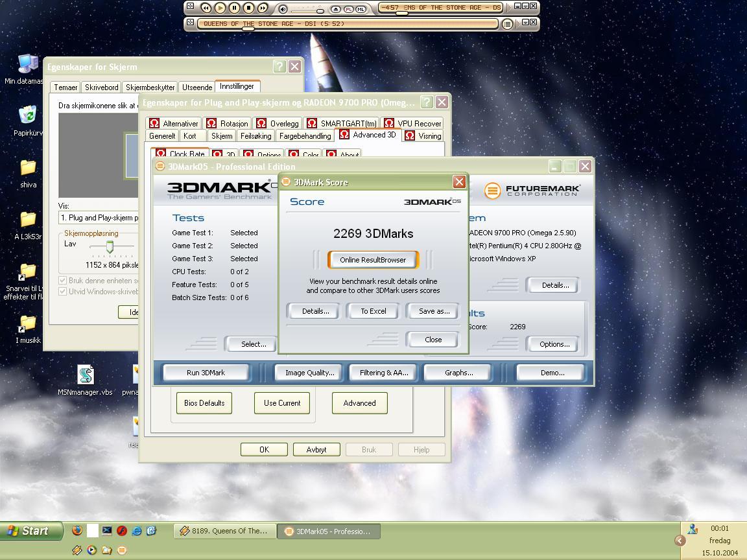Click Use Current button
Viewport: 747px width, 560px height.
pos(282,403)
